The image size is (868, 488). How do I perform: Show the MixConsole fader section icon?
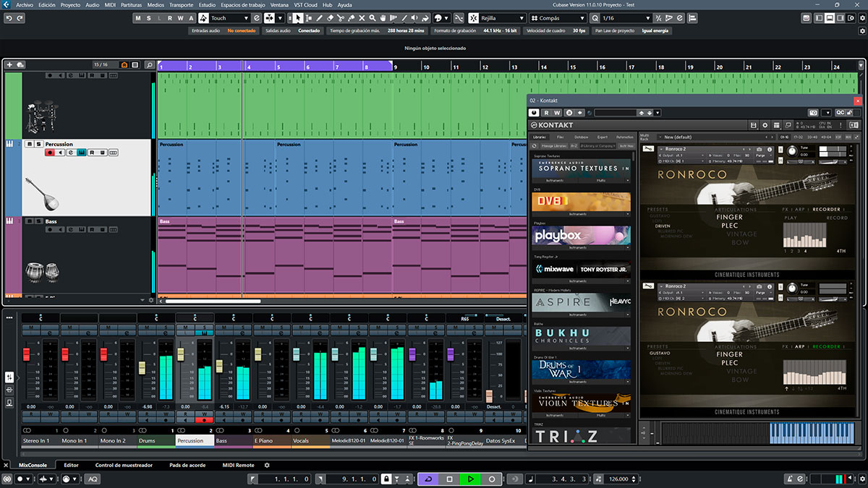(x=10, y=377)
